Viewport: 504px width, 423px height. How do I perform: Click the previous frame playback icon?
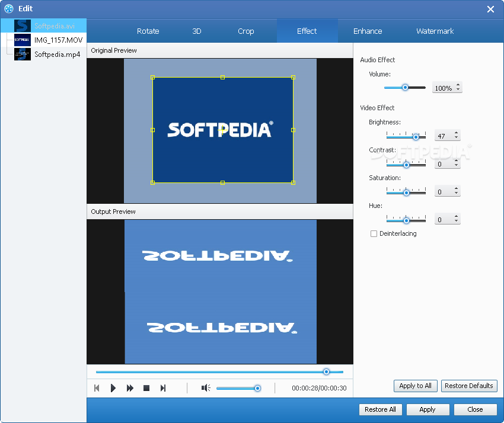(x=97, y=388)
